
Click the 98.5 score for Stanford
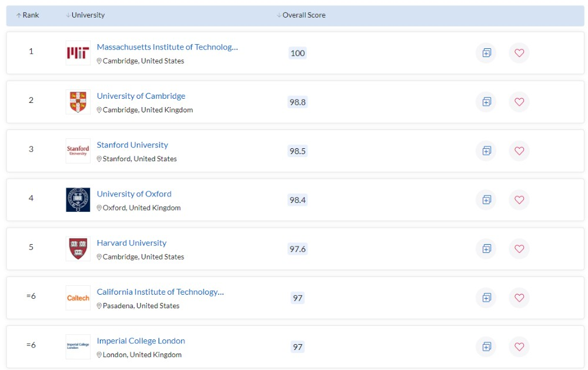click(x=298, y=151)
